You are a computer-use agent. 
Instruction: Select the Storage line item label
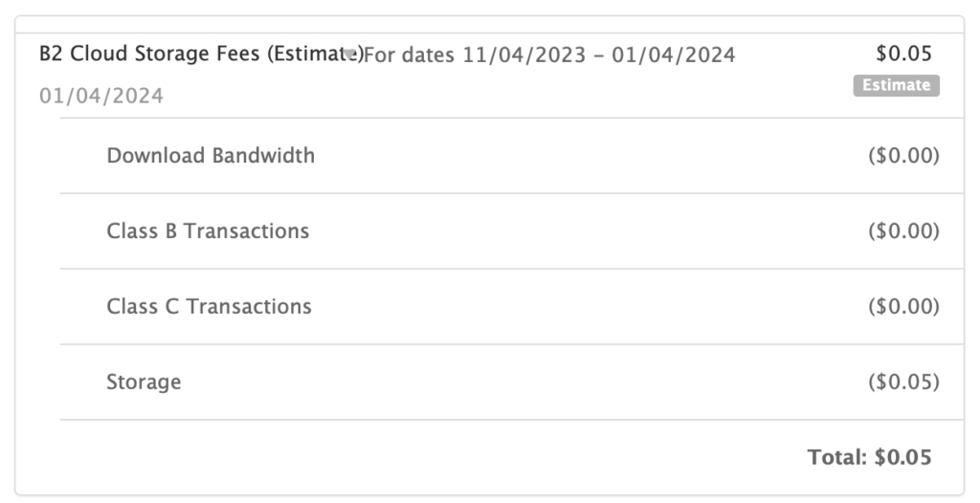(144, 382)
